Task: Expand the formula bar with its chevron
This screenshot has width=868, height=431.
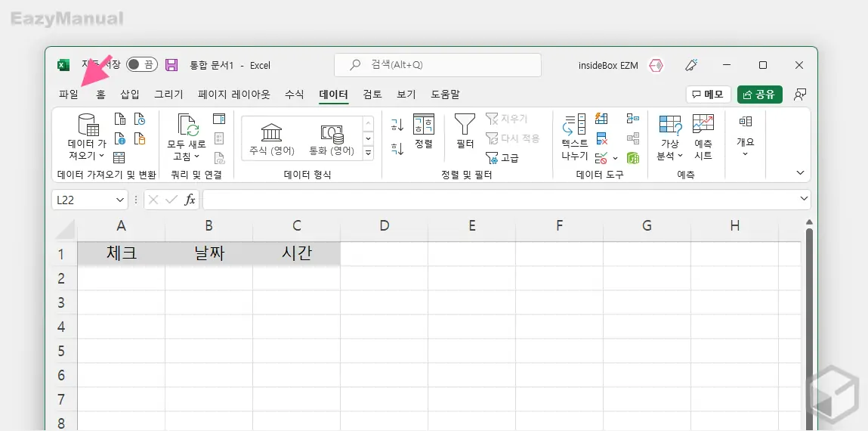Action: pos(804,198)
